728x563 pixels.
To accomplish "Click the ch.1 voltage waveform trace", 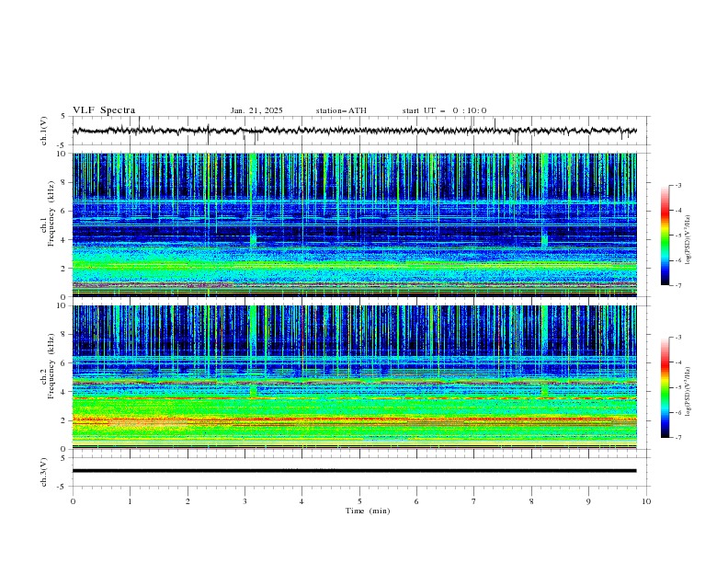I will click(x=354, y=131).
